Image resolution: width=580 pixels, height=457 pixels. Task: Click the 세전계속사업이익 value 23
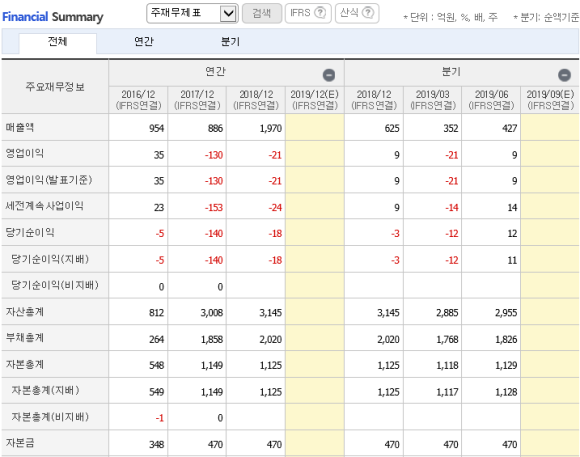tap(159, 208)
